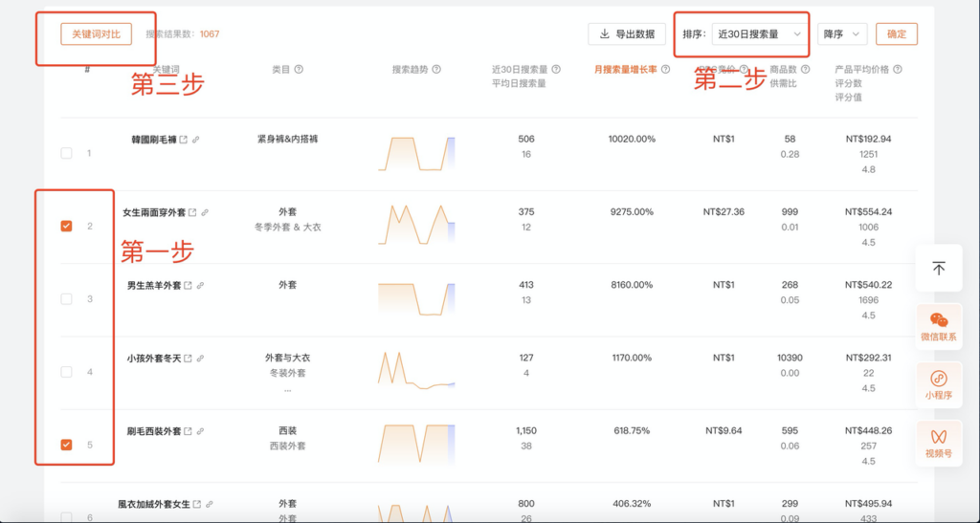Open external link icon for 女生兩面穿外套
This screenshot has height=523, width=980.
click(192, 213)
